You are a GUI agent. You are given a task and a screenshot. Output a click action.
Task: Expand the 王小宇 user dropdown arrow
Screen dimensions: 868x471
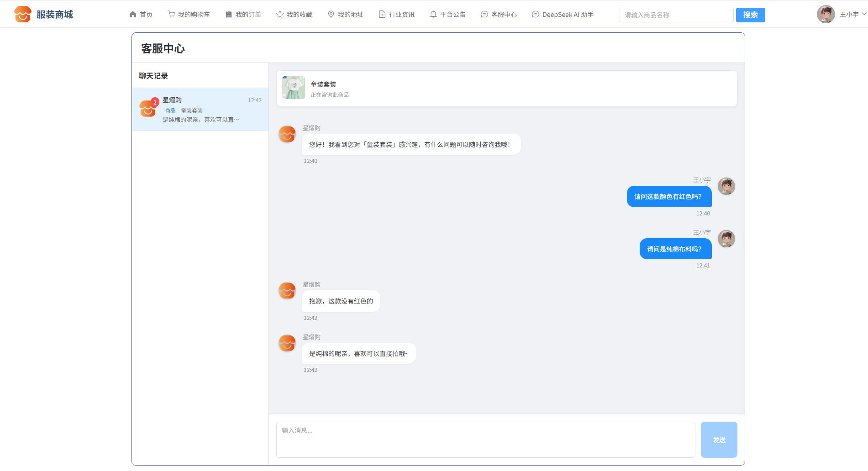tap(864, 14)
